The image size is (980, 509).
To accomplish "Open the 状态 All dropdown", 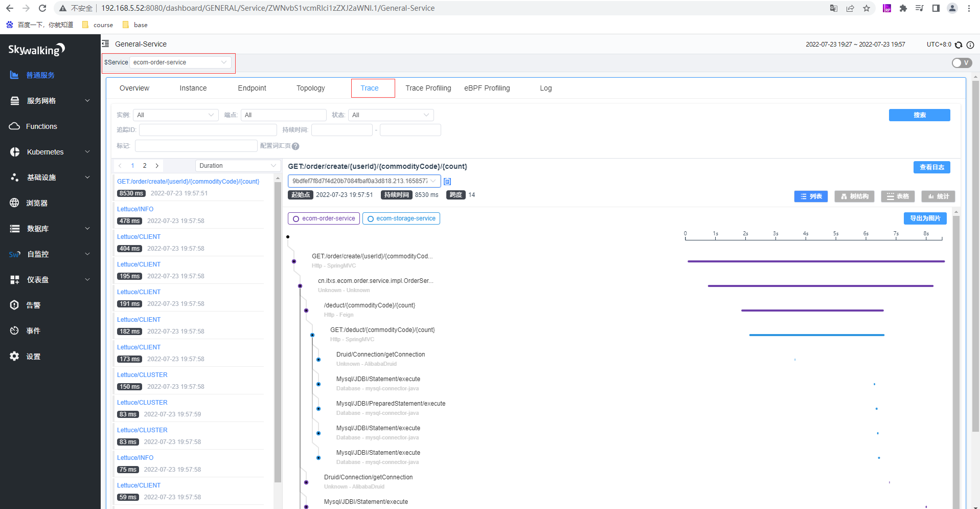I will coord(391,115).
